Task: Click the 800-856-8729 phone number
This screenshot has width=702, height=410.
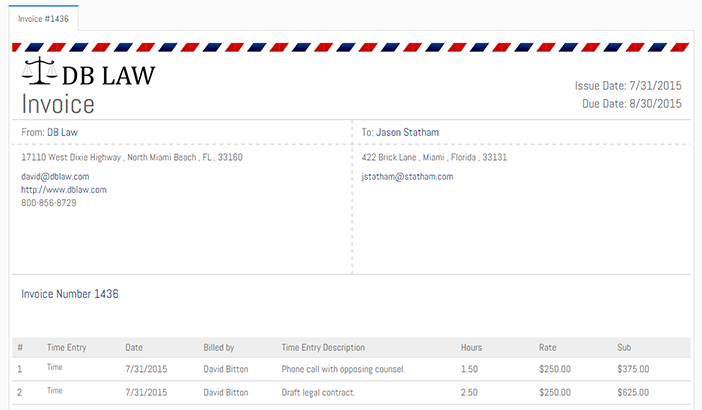Action: click(x=49, y=202)
